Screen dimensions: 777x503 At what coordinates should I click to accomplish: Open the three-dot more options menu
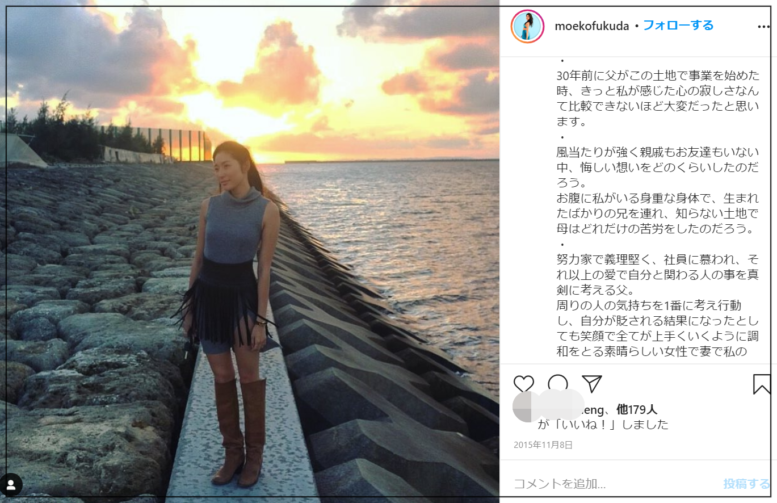763,27
